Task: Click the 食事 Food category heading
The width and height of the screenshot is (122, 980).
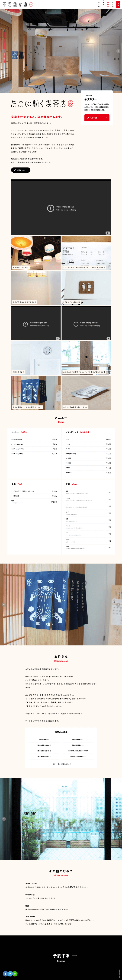Action: coord(16,484)
